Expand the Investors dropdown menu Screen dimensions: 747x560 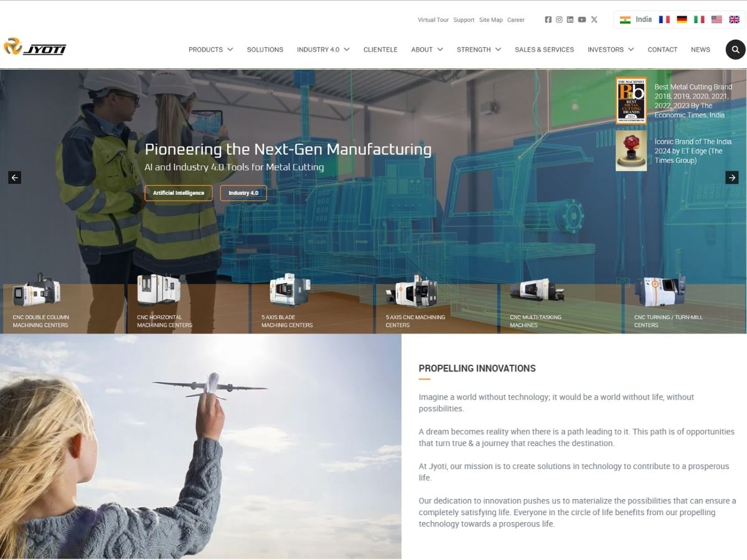610,50
